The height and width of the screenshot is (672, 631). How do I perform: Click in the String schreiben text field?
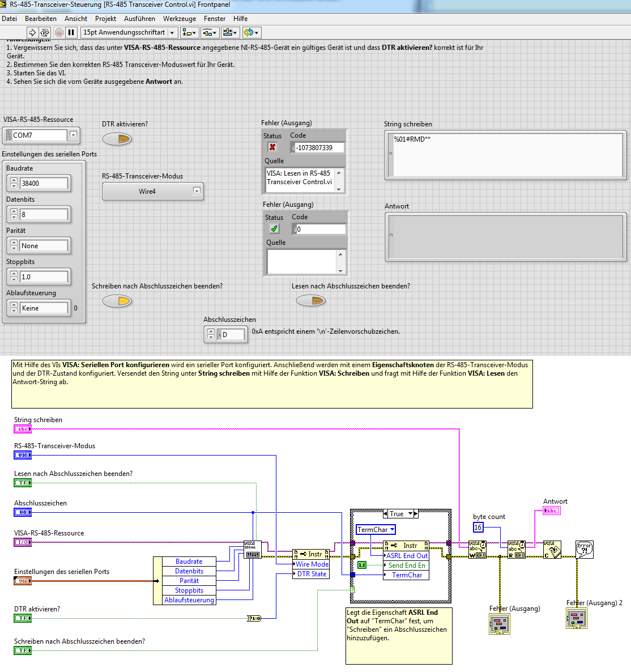(508, 155)
